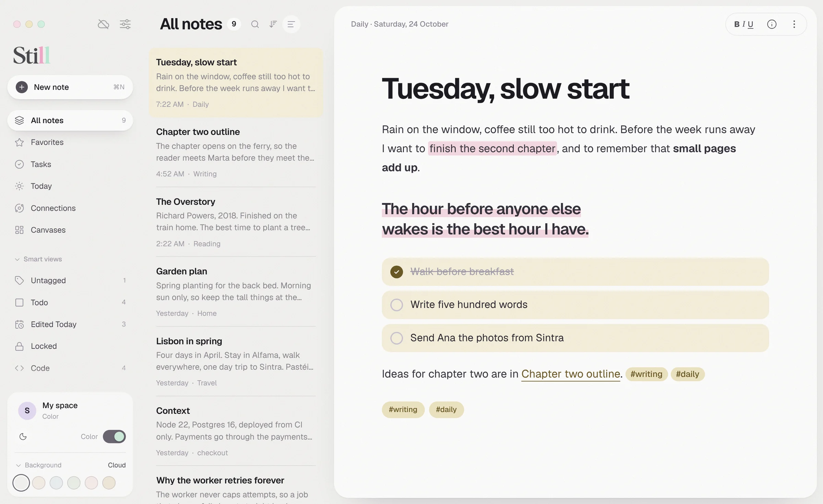The image size is (823, 504).
Task: Check off Send Ana the photos task
Action: click(x=396, y=338)
